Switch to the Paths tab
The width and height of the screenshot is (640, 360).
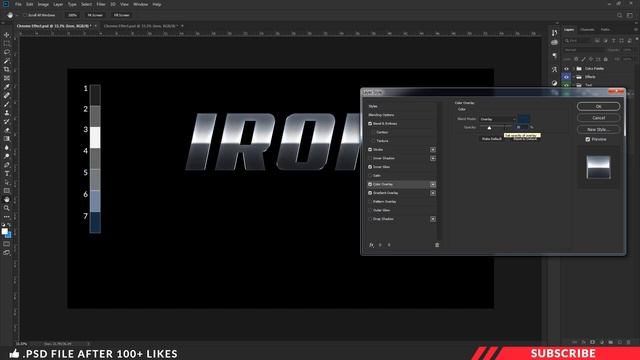pos(605,29)
